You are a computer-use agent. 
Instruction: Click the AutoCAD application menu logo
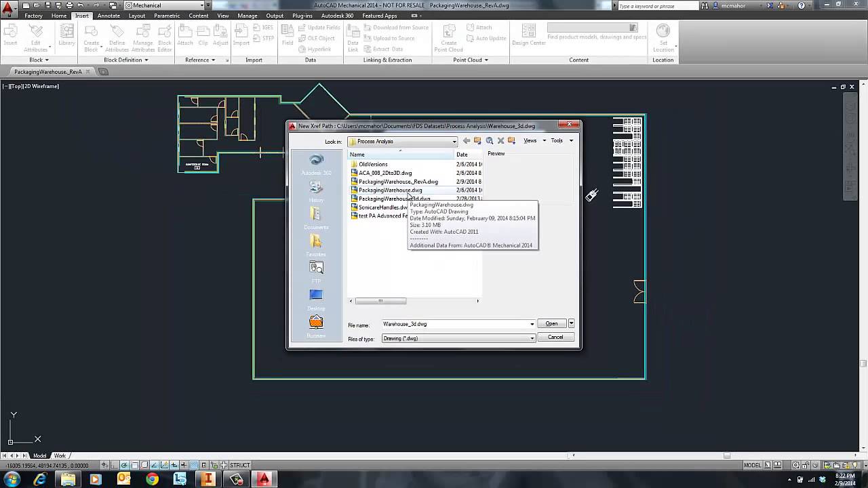pyautogui.click(x=9, y=8)
